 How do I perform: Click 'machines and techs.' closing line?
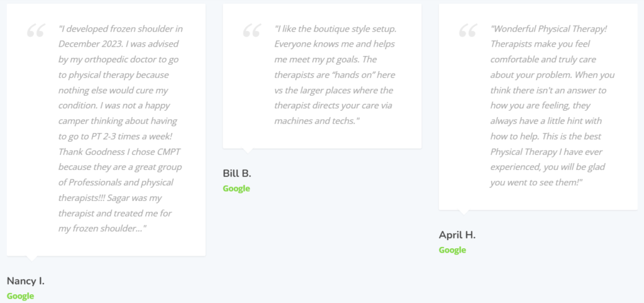click(x=317, y=121)
